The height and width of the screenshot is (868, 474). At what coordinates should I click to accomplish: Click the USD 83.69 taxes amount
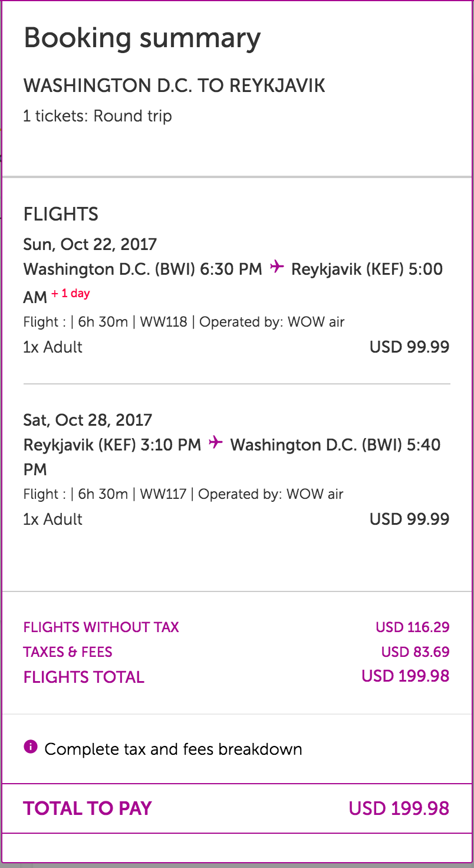tap(415, 652)
